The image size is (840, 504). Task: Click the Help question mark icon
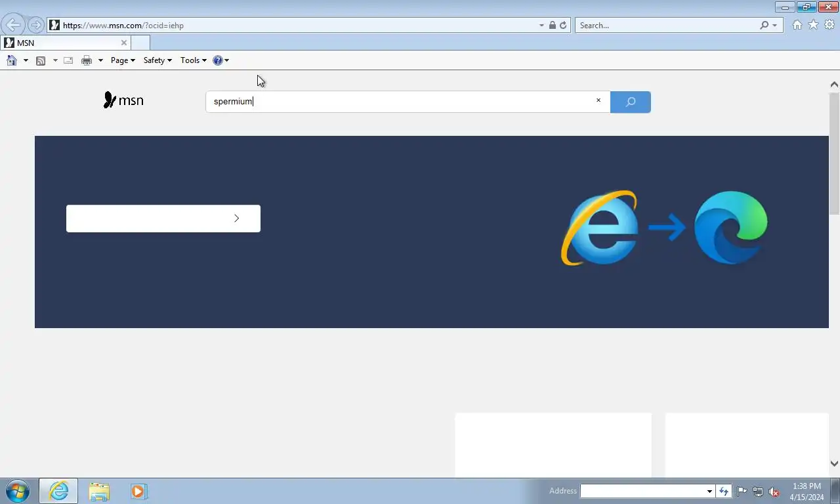218,60
